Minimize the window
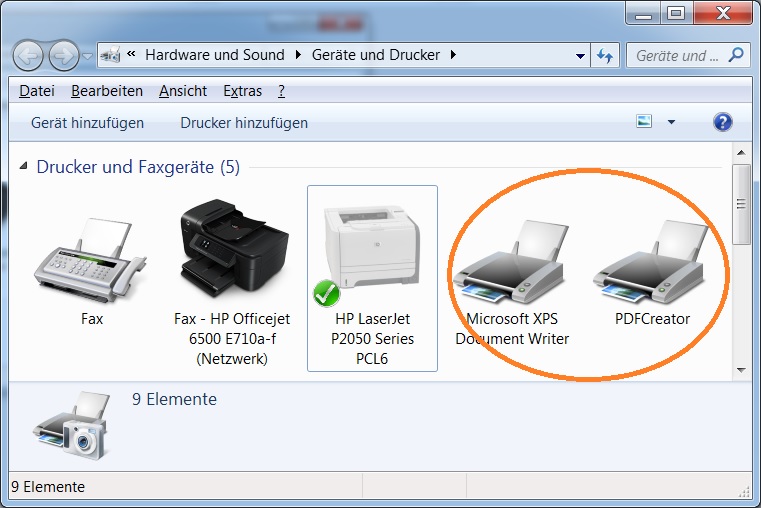The width and height of the screenshot is (761, 508). click(x=643, y=14)
